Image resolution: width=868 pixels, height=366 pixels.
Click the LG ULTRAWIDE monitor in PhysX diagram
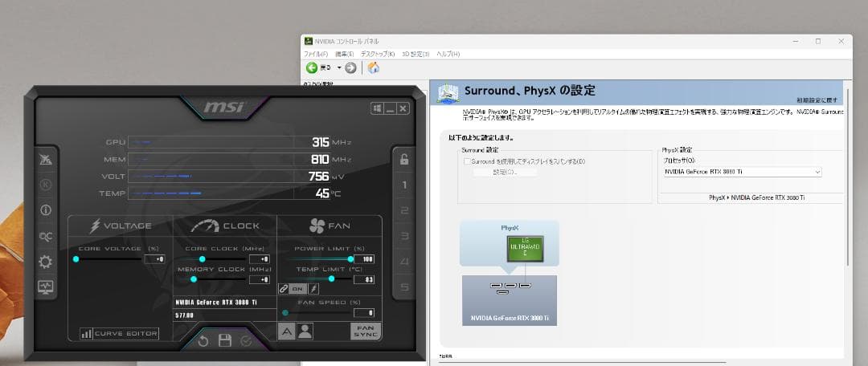(525, 249)
